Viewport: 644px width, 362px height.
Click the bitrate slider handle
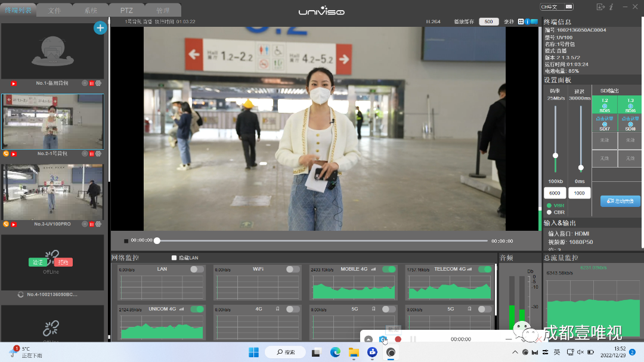pos(555,156)
